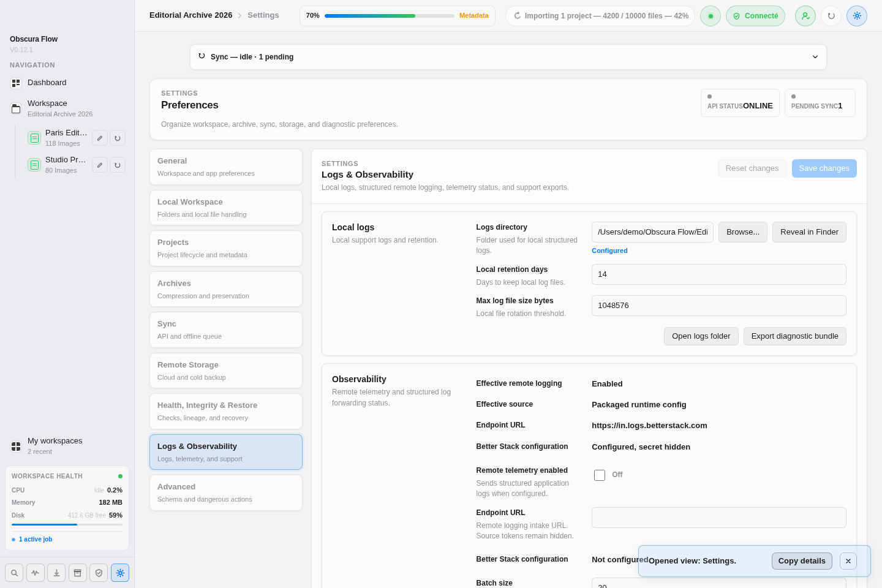Click the Configured status text
882x588 pixels.
point(609,251)
